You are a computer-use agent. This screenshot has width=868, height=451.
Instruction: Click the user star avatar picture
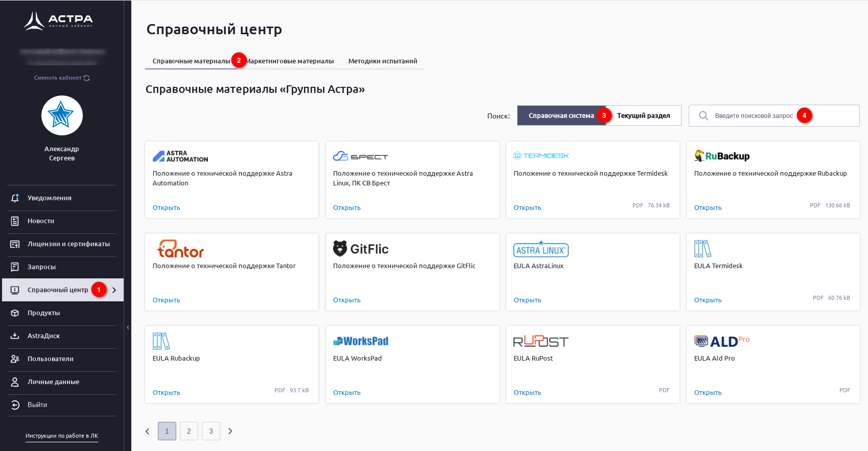pyautogui.click(x=62, y=115)
